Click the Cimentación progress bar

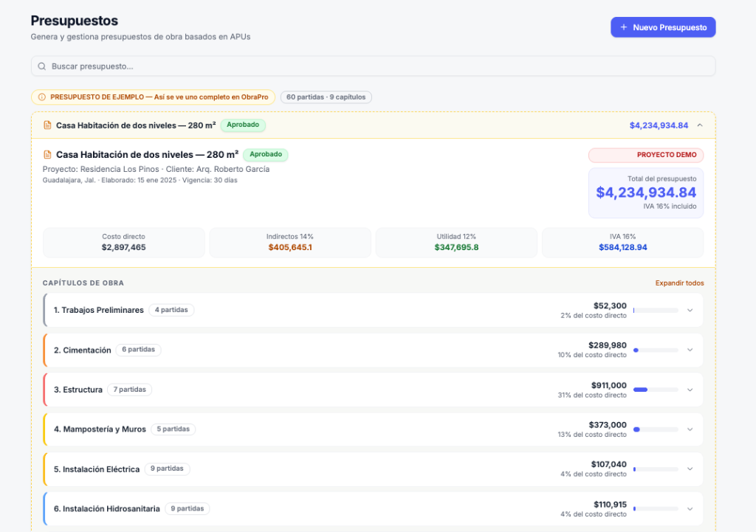(656, 350)
